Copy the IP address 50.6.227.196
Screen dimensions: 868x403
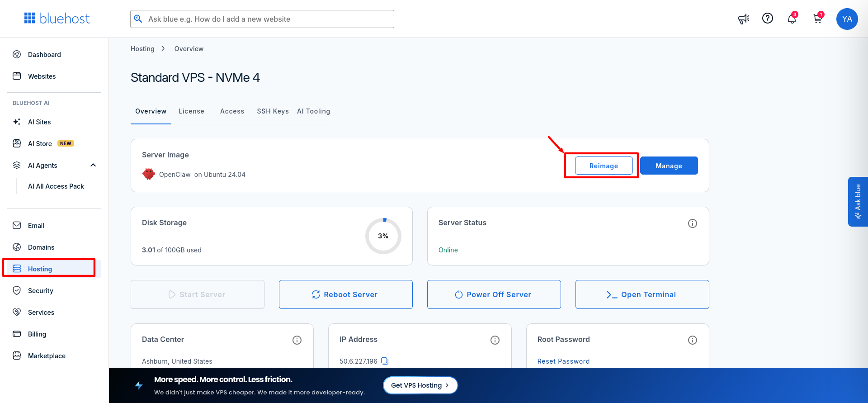click(x=385, y=361)
